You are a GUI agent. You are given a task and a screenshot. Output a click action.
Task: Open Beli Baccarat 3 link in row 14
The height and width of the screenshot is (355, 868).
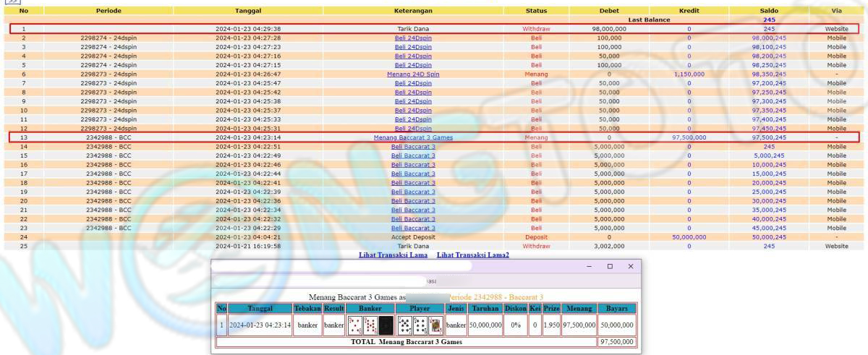(x=413, y=147)
